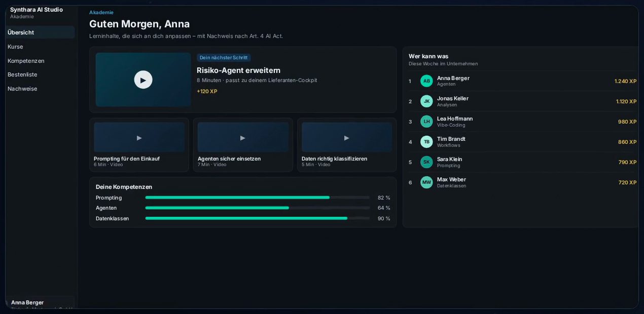Click Lea Hoffmann's LH avatar
Viewport: 644px width, 314px height.
click(426, 122)
